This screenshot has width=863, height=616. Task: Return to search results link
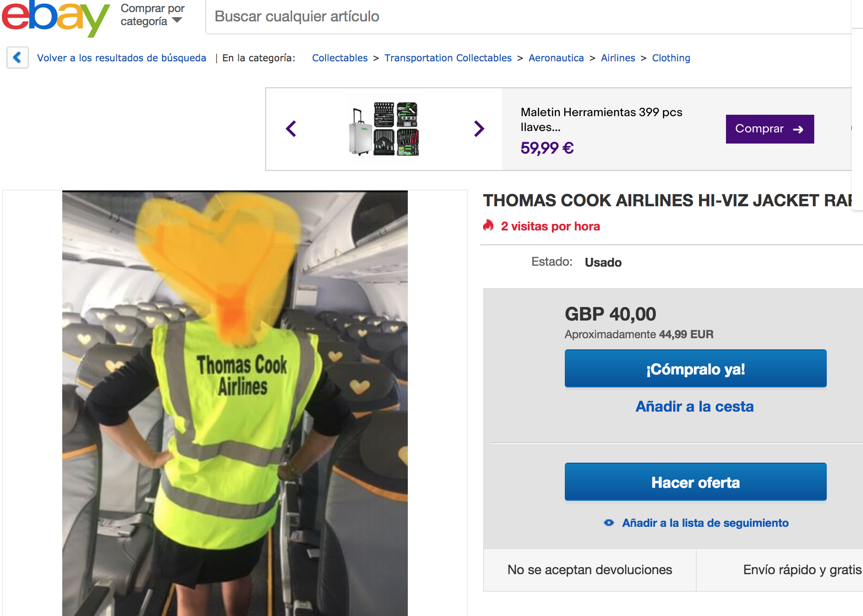point(122,58)
